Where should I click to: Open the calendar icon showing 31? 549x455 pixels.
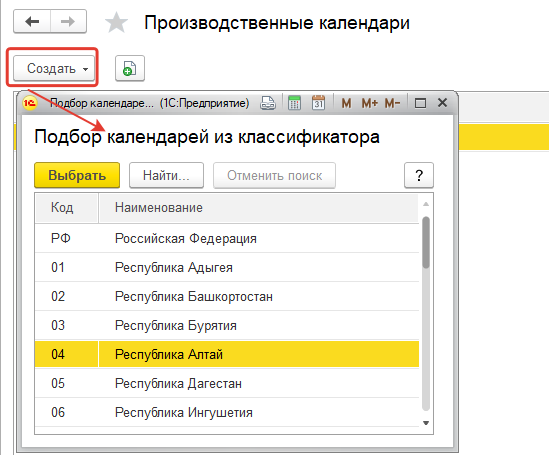point(318,103)
